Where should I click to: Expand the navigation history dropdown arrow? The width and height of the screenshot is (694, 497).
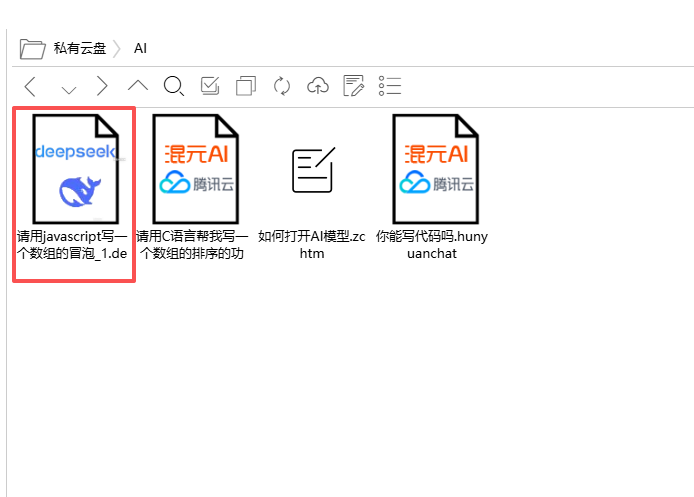pos(68,88)
